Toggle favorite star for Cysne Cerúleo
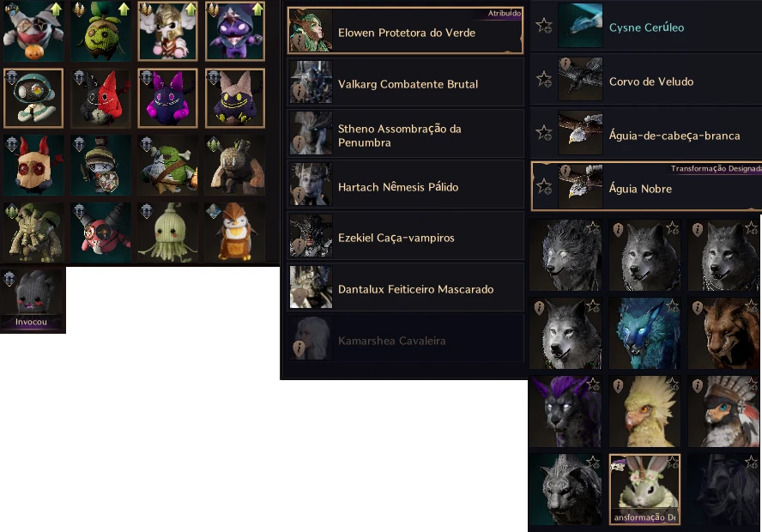Screen dimensions: 762x532 pos(544,26)
